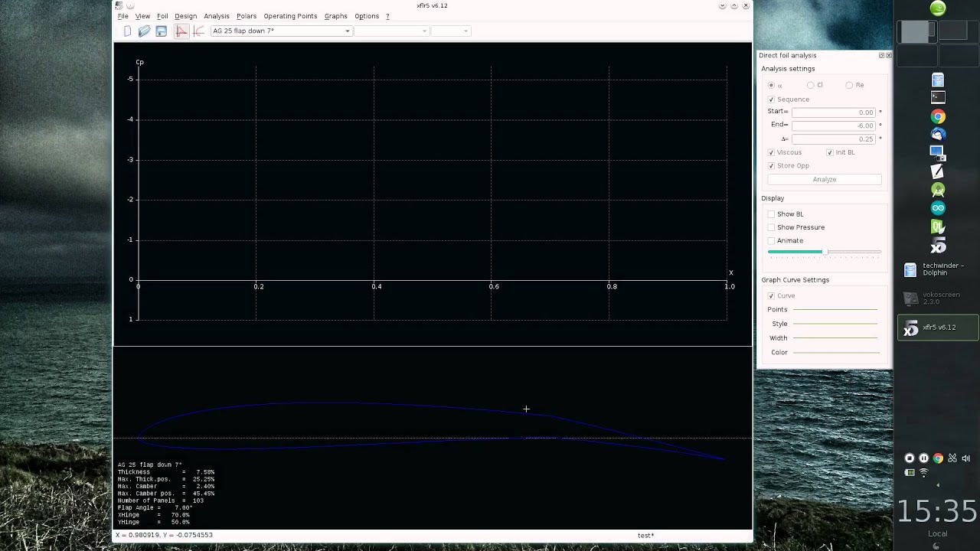Enable the Show BL checkbox

click(x=772, y=214)
